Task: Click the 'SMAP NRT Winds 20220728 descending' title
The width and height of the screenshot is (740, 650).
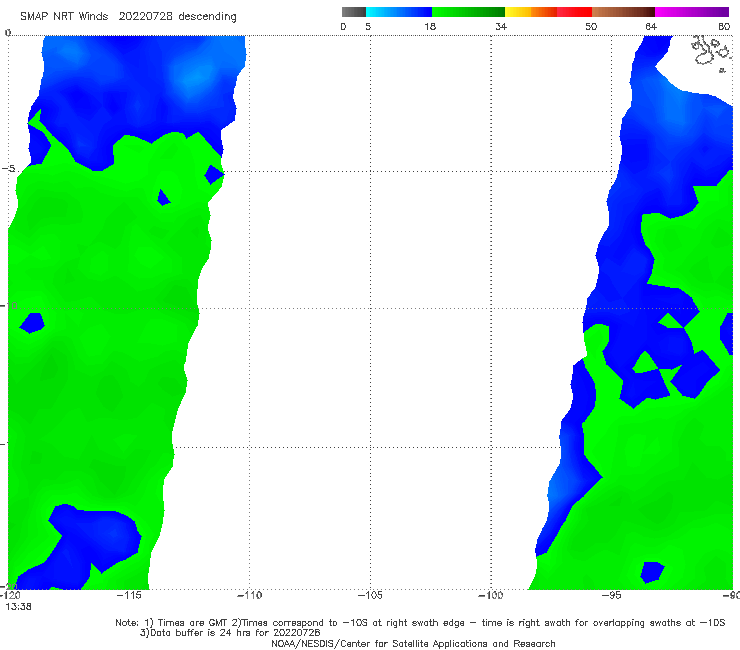Action: (x=128, y=16)
